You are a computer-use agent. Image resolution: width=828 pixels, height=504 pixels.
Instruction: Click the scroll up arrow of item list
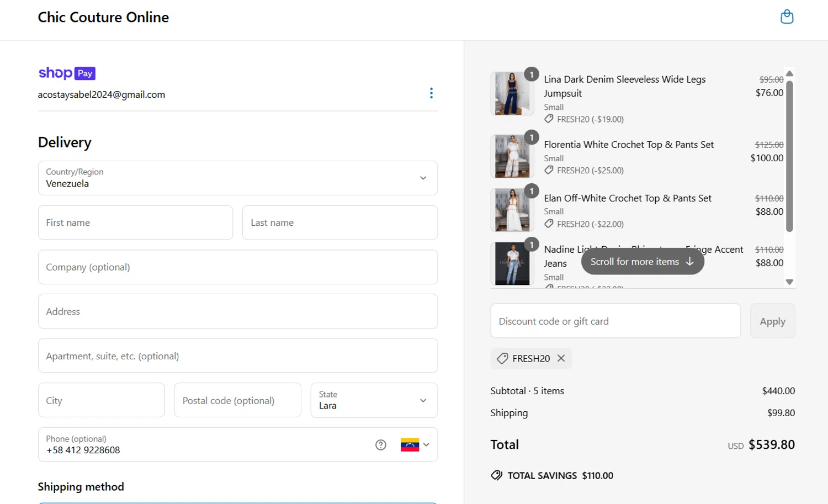point(789,73)
